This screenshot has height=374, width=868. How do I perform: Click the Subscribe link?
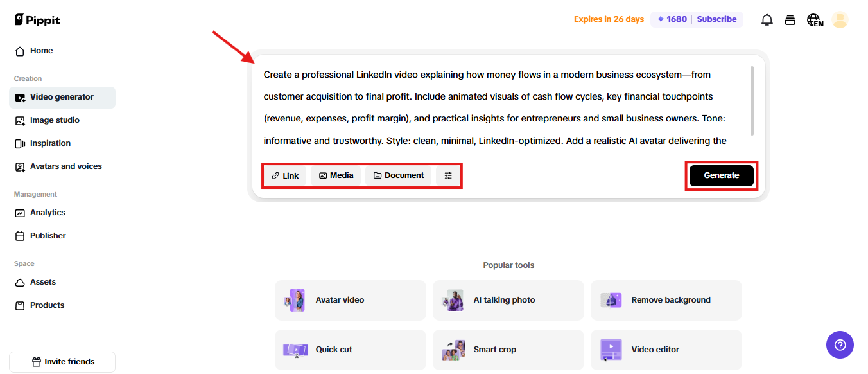tap(717, 19)
